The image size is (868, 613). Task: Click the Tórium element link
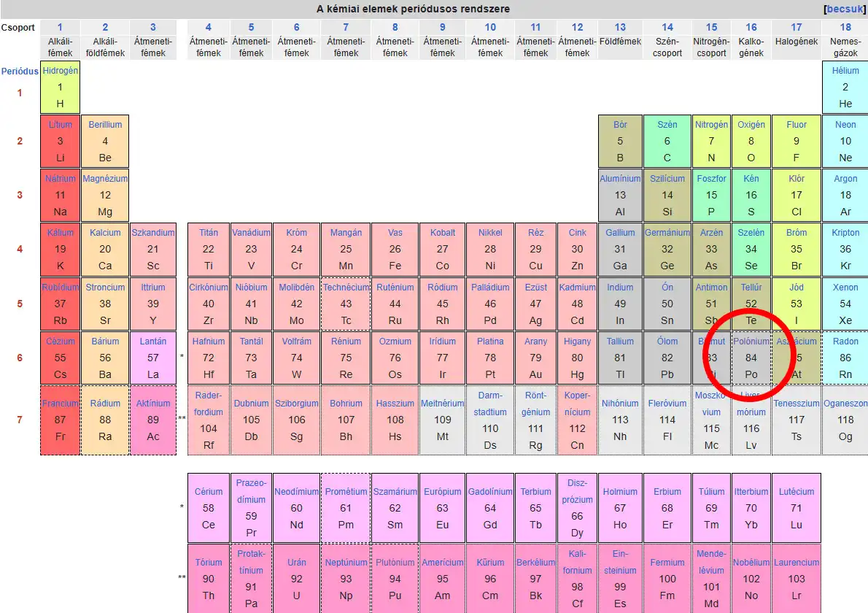(208, 562)
